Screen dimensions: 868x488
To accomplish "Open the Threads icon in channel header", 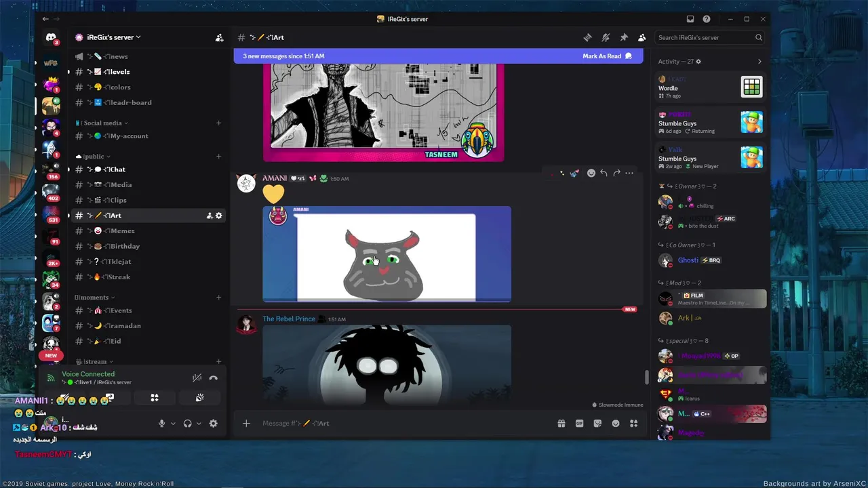I will point(588,38).
